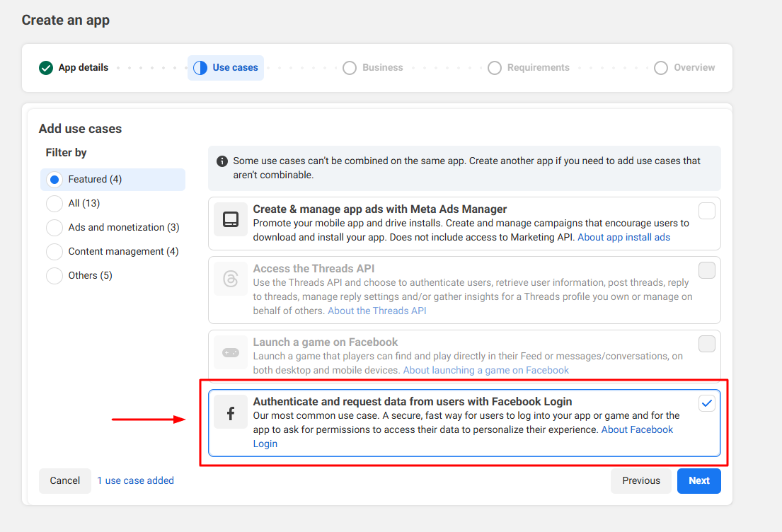Click the Facebook logo icon for Facebook Login
Viewport: 782px width, 532px height.
231,412
